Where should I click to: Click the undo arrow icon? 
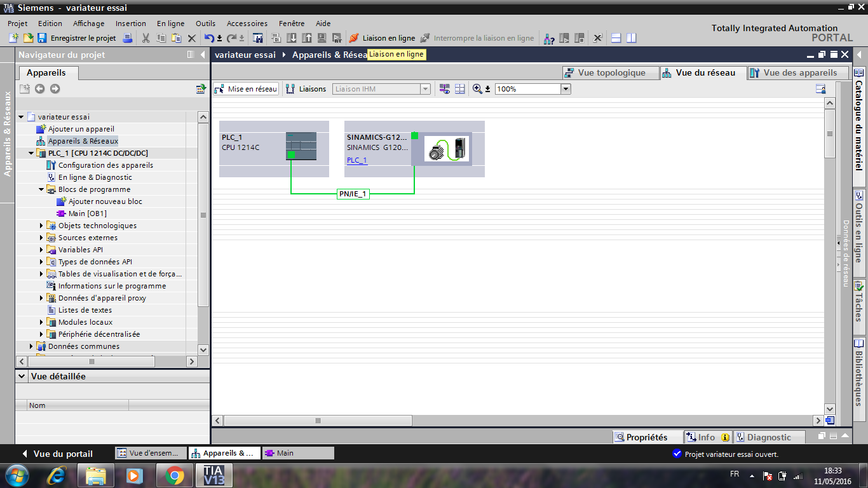[209, 38]
